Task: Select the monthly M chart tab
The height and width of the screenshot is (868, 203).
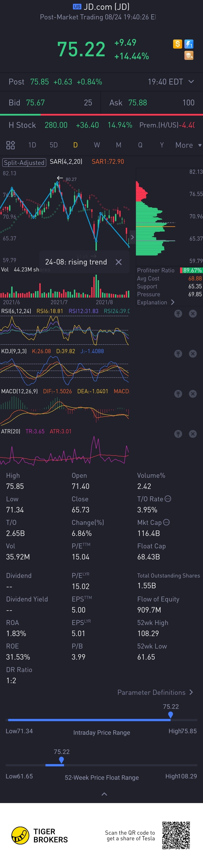Action: pos(118,145)
